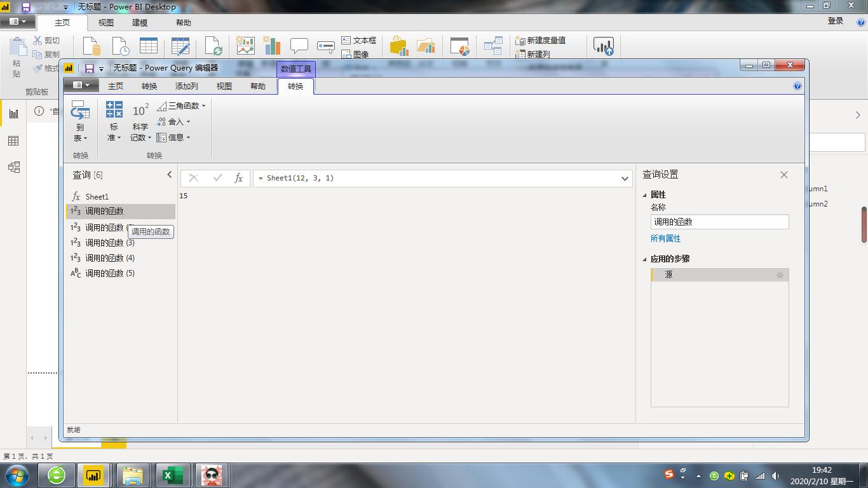868x488 pixels.
Task: Select the 转换 tab under 数值工具
Action: click(295, 86)
